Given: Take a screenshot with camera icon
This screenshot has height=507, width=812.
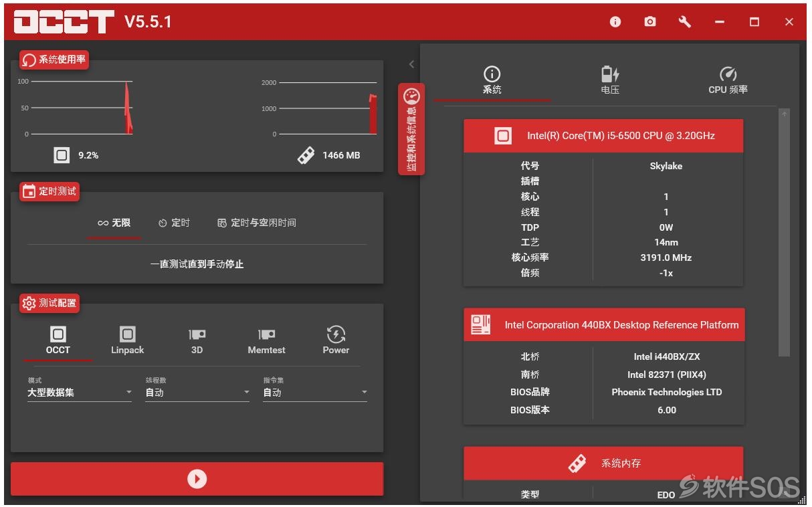Looking at the screenshot, I should 650,22.
